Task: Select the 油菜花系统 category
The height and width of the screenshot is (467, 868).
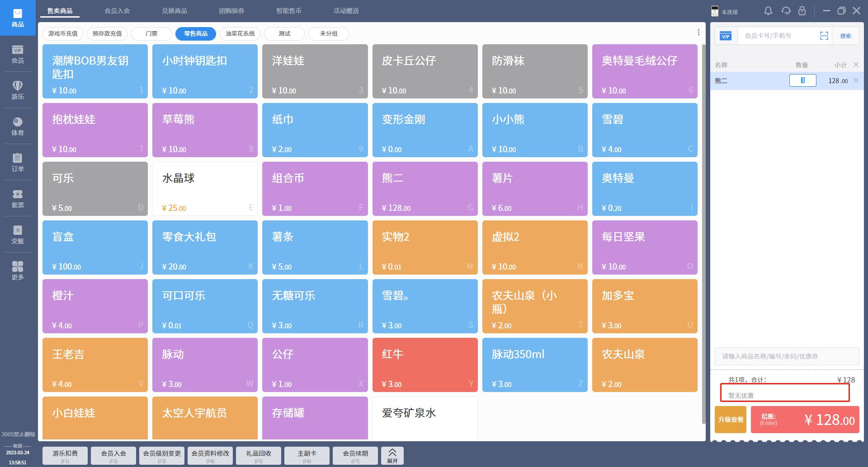Action: click(x=240, y=33)
